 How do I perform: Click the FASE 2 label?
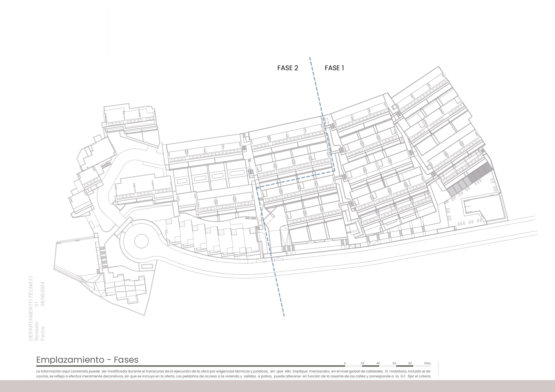click(x=288, y=68)
